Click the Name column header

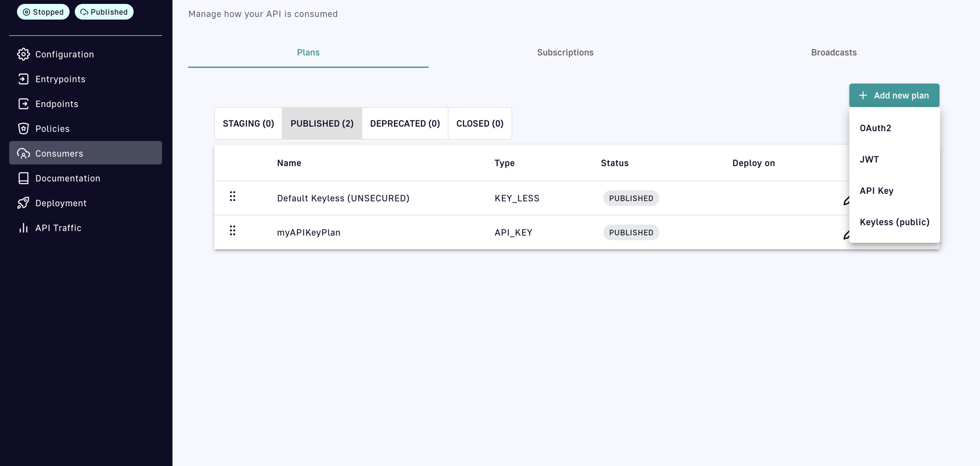[289, 163]
